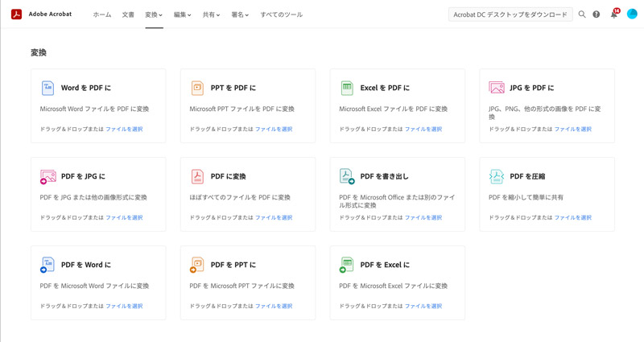This screenshot has height=342, width=644.
Task: Select the JPG を PDF に title
Action: 532,88
